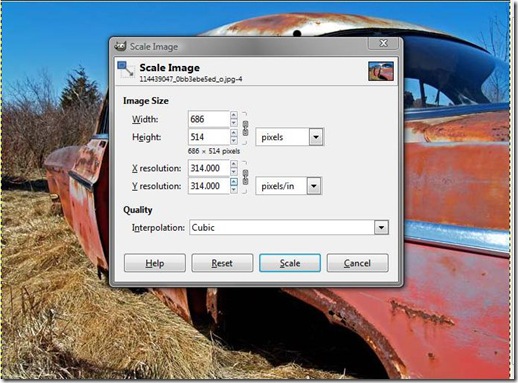The width and height of the screenshot is (518, 383).
Task: Increase X resolution with the up arrow
Action: pos(234,164)
